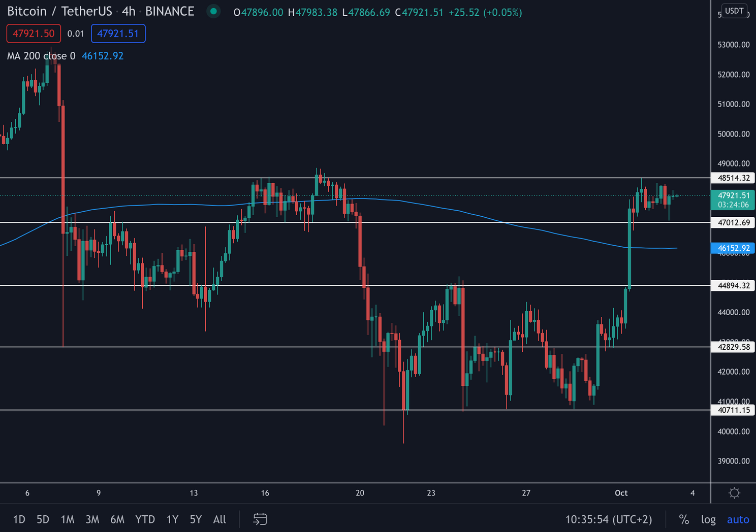Screen dimensions: 756x532
Task: Click the 23 date label on time axis
Action: click(431, 493)
